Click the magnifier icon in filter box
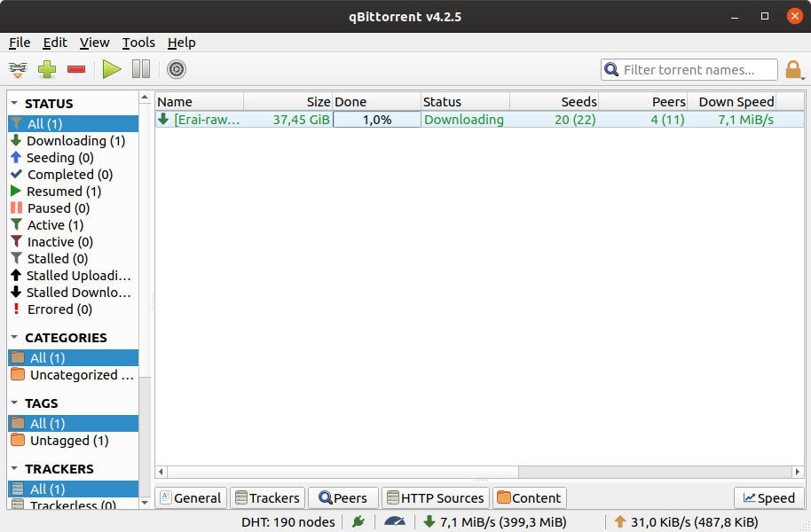The width and height of the screenshot is (811, 532). 611,69
